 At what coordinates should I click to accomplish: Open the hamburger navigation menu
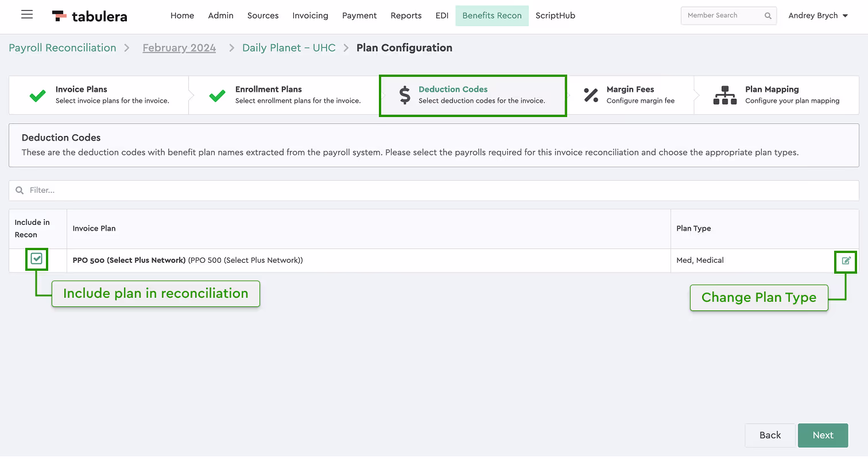coord(27,15)
